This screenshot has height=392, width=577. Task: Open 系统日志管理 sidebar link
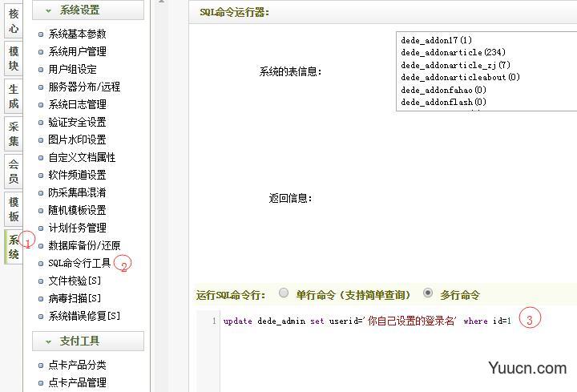77,104
